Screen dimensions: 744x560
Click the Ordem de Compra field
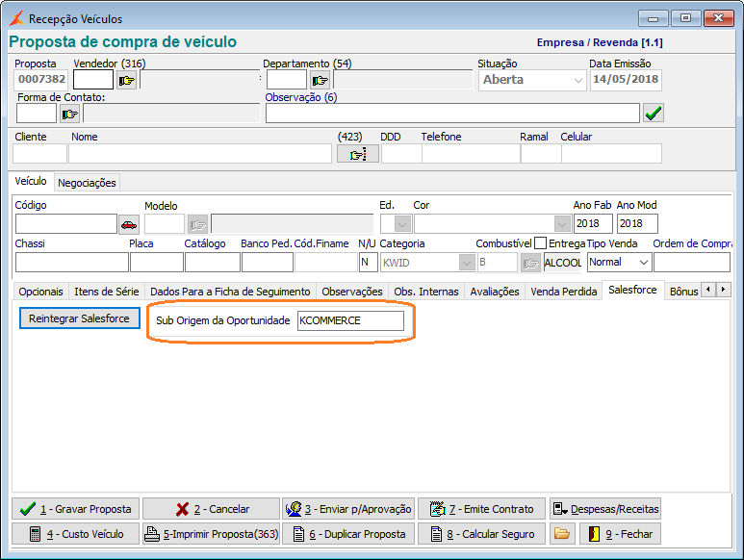coord(692,263)
